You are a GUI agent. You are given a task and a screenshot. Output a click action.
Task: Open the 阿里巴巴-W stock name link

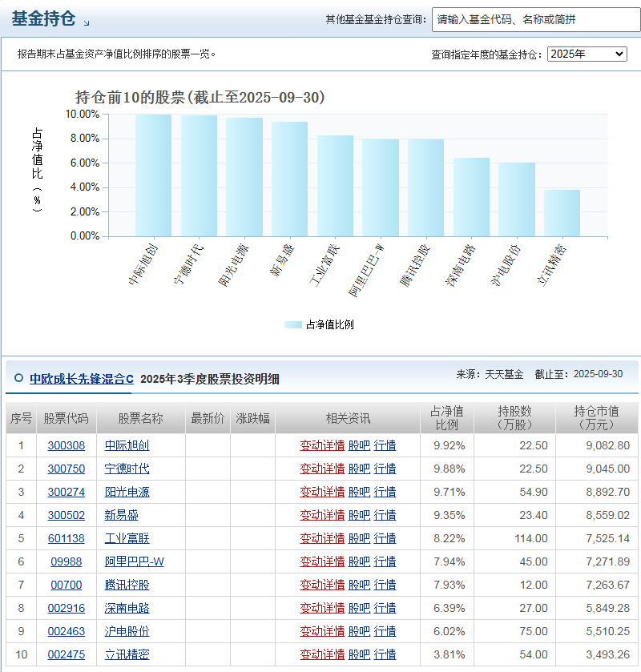point(134,561)
